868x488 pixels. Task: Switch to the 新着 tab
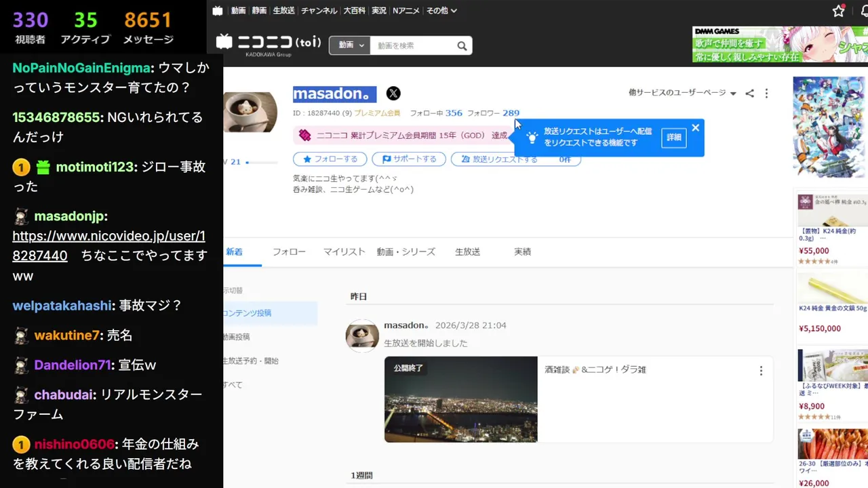(234, 251)
